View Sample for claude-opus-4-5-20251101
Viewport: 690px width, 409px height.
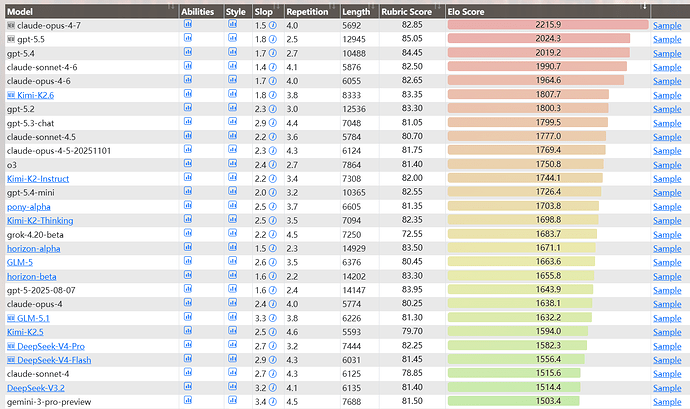point(667,151)
